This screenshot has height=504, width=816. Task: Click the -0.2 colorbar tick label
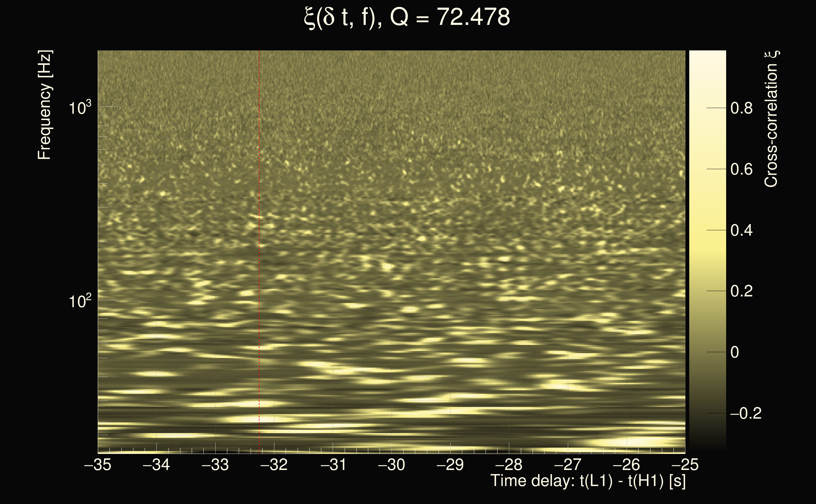pos(746,413)
